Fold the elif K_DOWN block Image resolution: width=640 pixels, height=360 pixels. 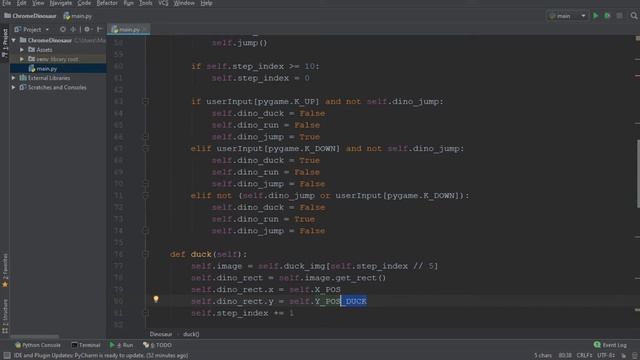coord(145,149)
